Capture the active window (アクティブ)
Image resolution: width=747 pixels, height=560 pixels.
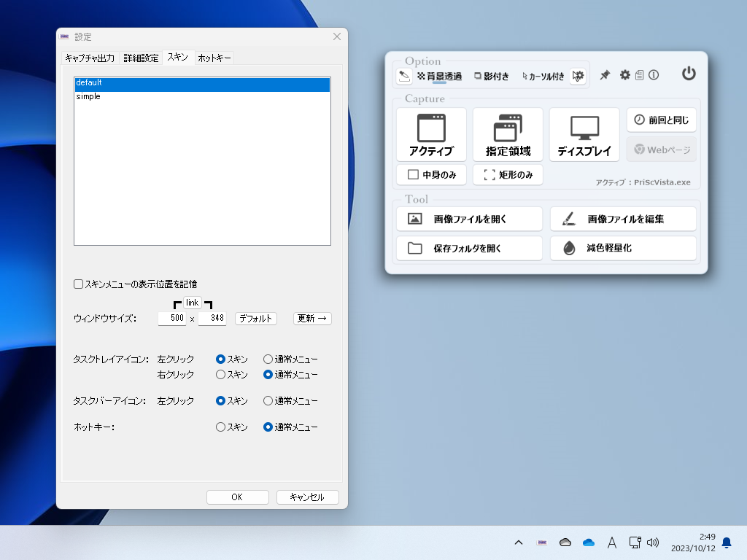(x=430, y=134)
